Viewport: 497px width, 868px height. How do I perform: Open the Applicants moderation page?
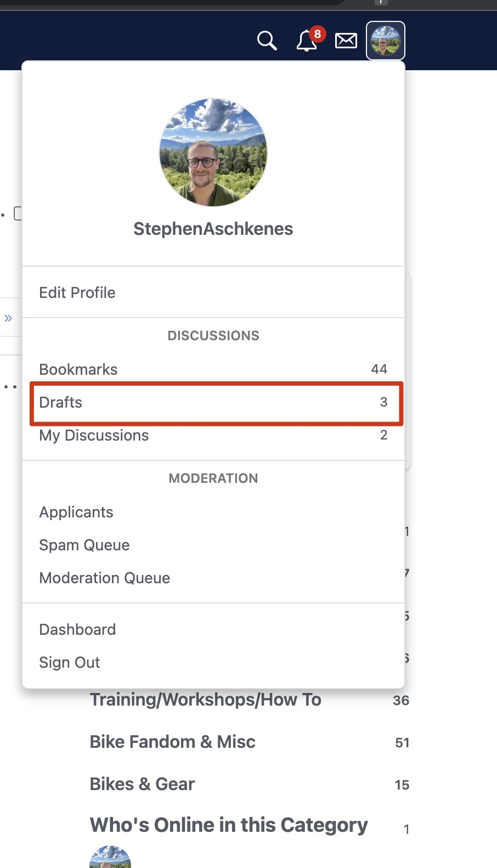pos(213,512)
